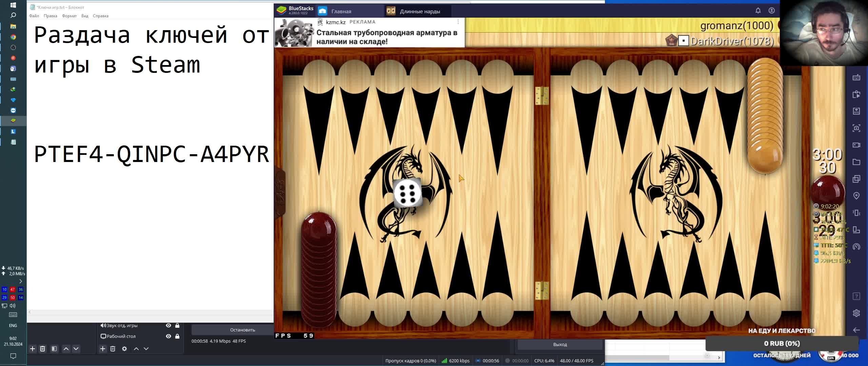Open BlueStacks notifications bell
The height and width of the screenshot is (366, 868).
[758, 11]
